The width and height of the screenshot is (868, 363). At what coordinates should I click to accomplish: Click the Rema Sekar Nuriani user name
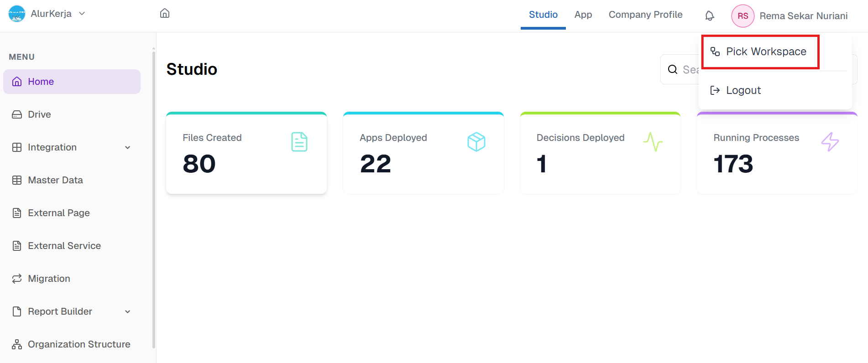coord(803,16)
